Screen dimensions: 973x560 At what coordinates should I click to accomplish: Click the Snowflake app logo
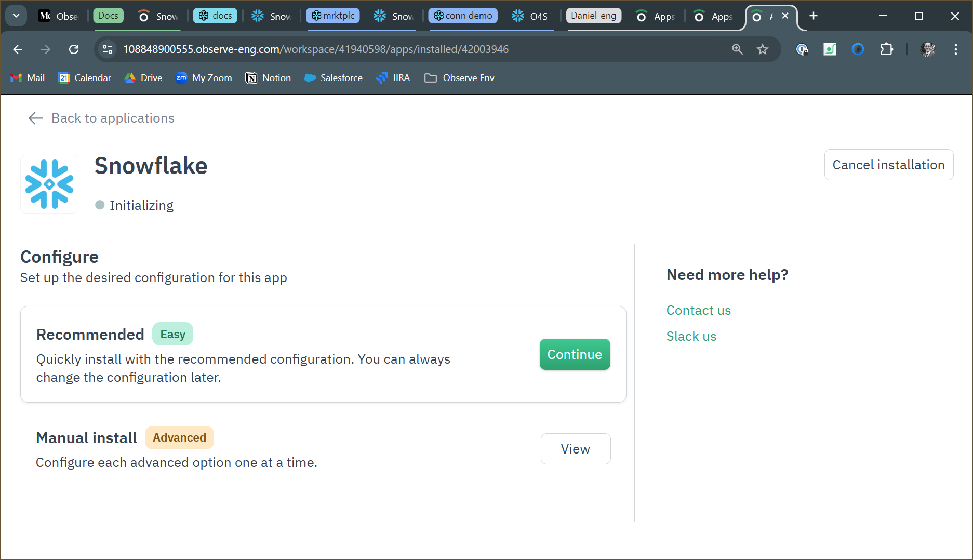point(49,184)
